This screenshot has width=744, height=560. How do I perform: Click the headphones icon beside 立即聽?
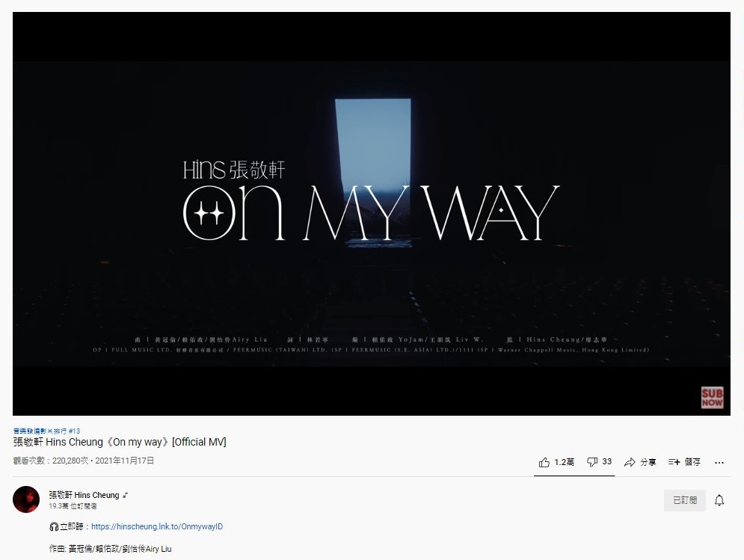(x=54, y=526)
